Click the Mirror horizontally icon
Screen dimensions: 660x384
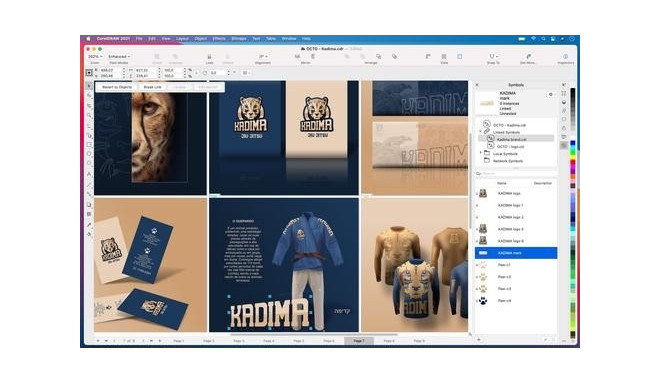[298, 56]
